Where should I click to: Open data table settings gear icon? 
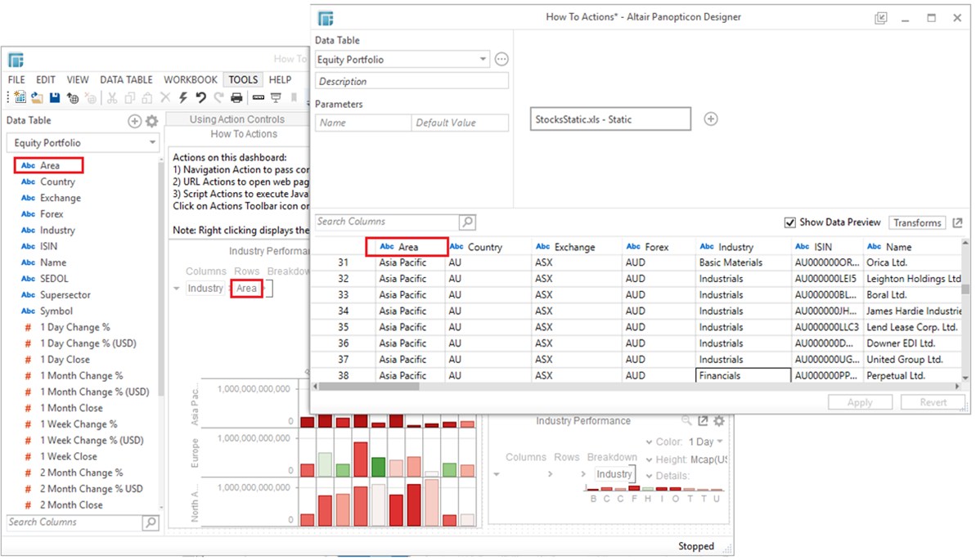tap(151, 121)
